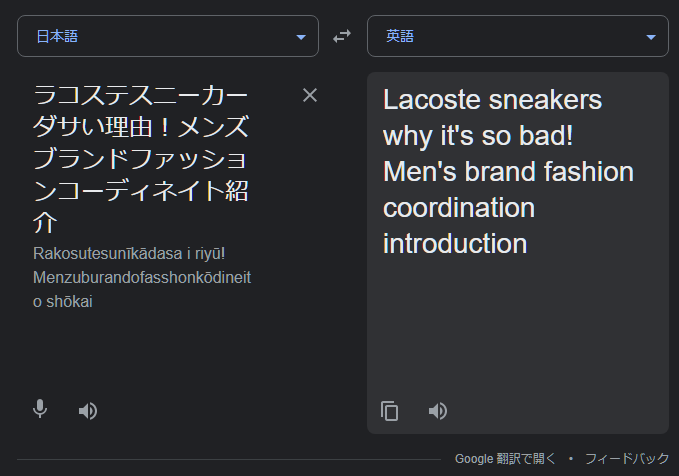The image size is (679, 476).
Task: Select the romanized pronunciation text
Action: pyautogui.click(x=142, y=278)
